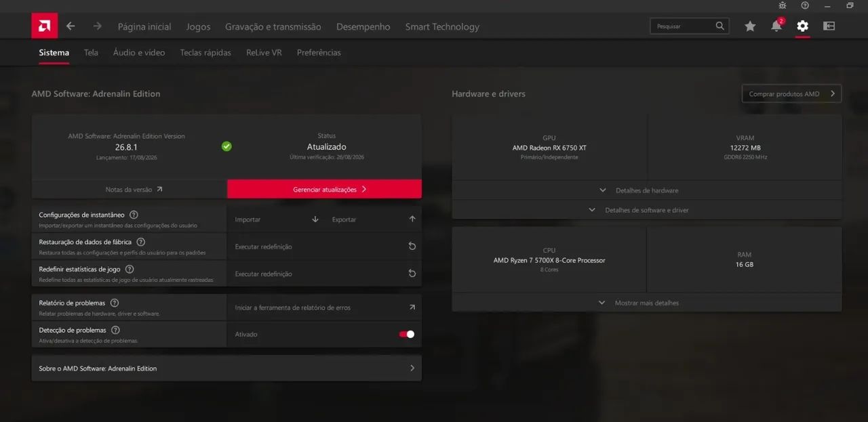Screen dimensions: 868x422
Task: Switch to the Áudio e vídeo tab
Action: pos(139,53)
